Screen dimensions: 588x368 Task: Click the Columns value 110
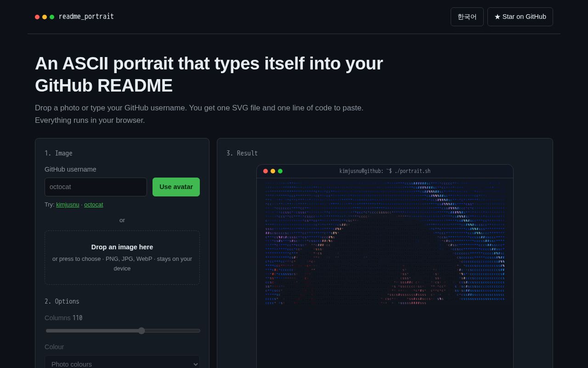tap(78, 318)
